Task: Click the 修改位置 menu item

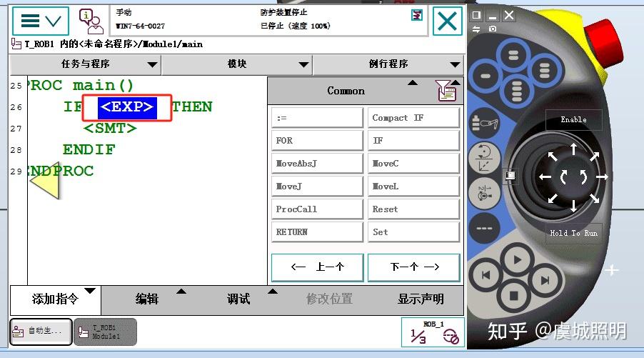Action: click(x=329, y=299)
